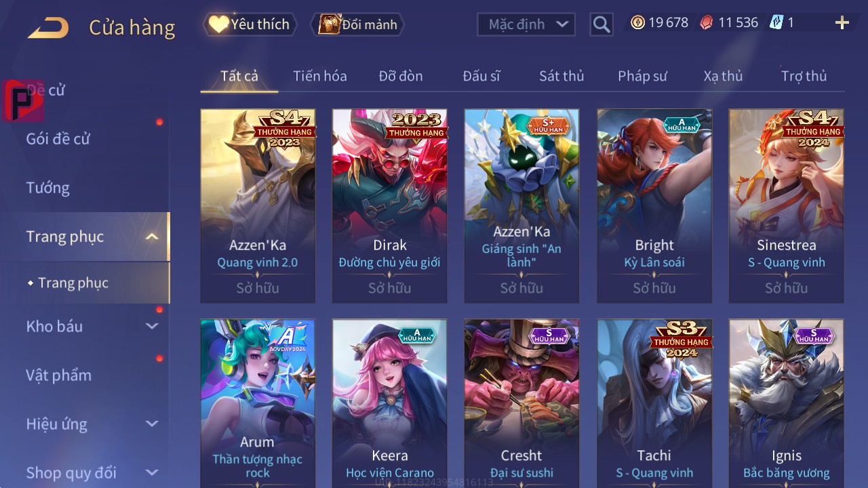Collapse the Trang phục sidebar section
Screen dimensions: 868x488
click(152, 237)
